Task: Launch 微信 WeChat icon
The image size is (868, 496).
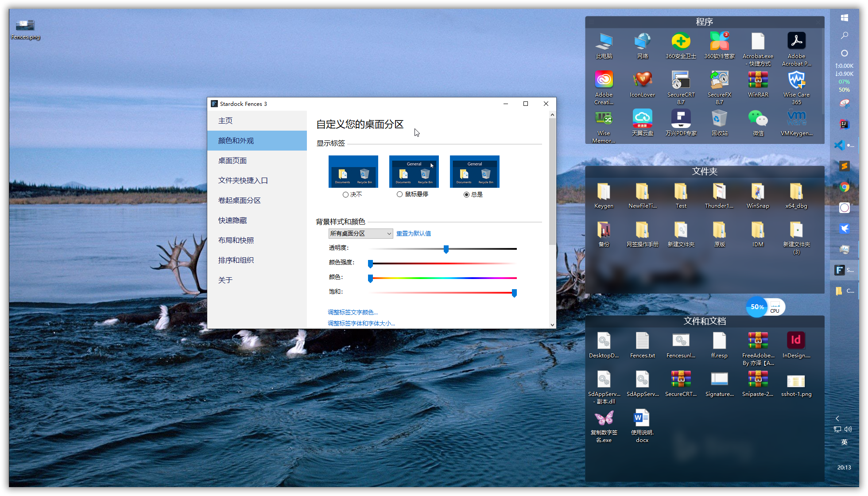Action: pos(758,122)
